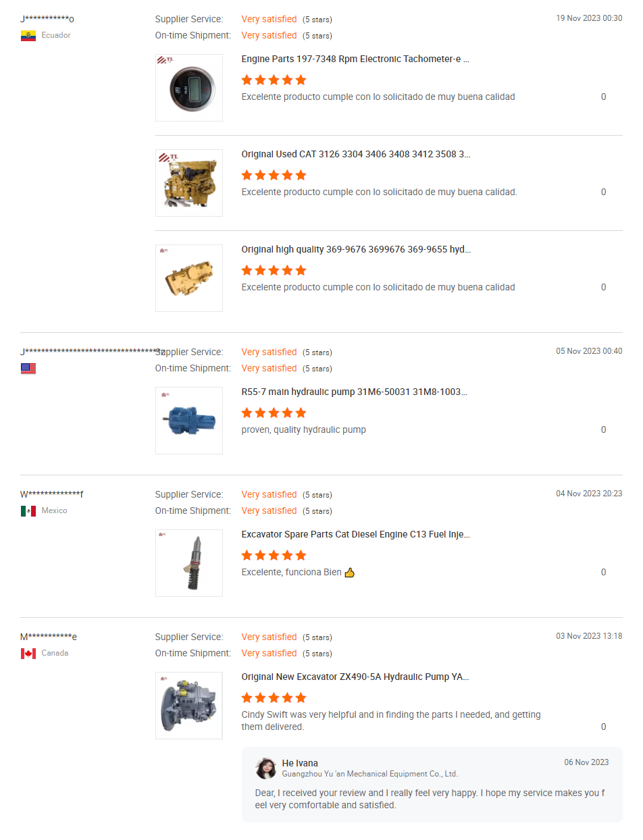643x840 pixels.
Task: Click the Canada flag icon
Action: (x=28, y=654)
